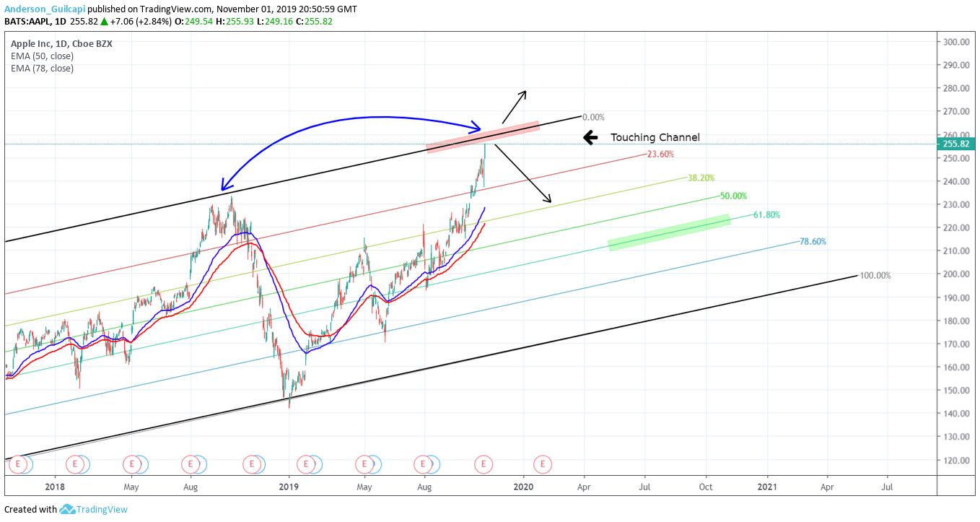Click the +7.06 (+2.84%) change value
The image size is (980, 522).
(141, 21)
